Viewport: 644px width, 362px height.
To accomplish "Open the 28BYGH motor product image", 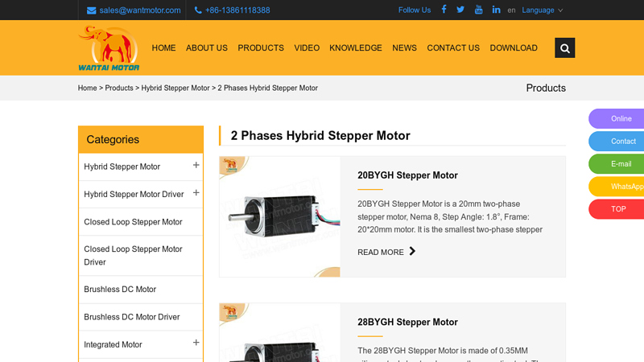I will click(279, 333).
